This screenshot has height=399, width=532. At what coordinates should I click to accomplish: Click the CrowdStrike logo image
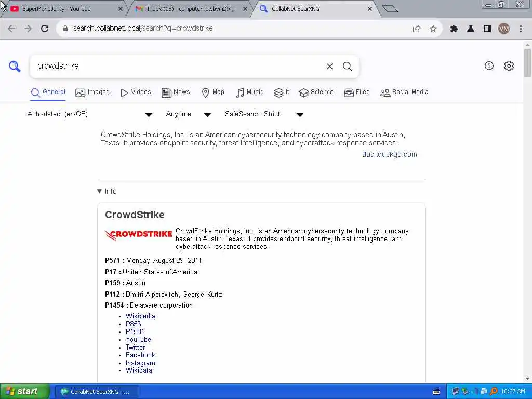[x=138, y=235]
